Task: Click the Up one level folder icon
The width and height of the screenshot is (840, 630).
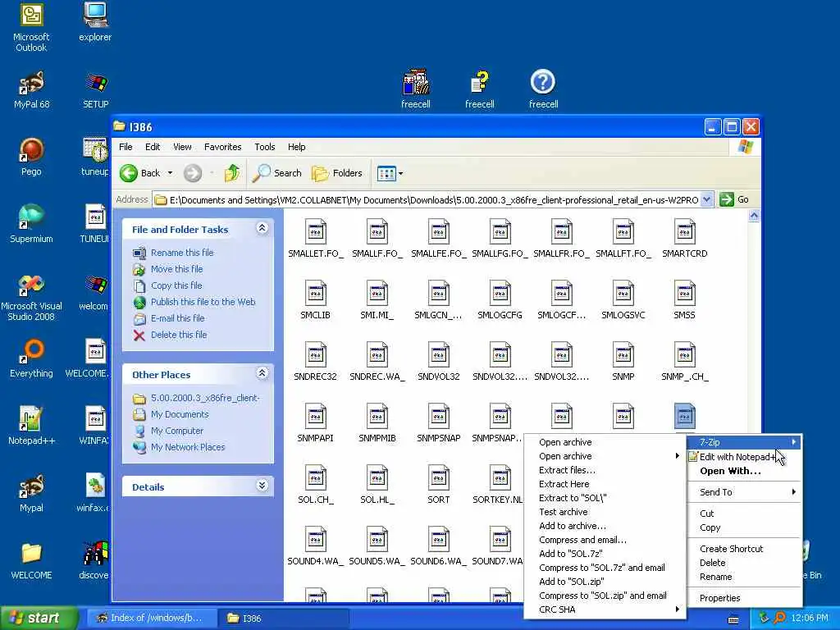Action: 232,173
